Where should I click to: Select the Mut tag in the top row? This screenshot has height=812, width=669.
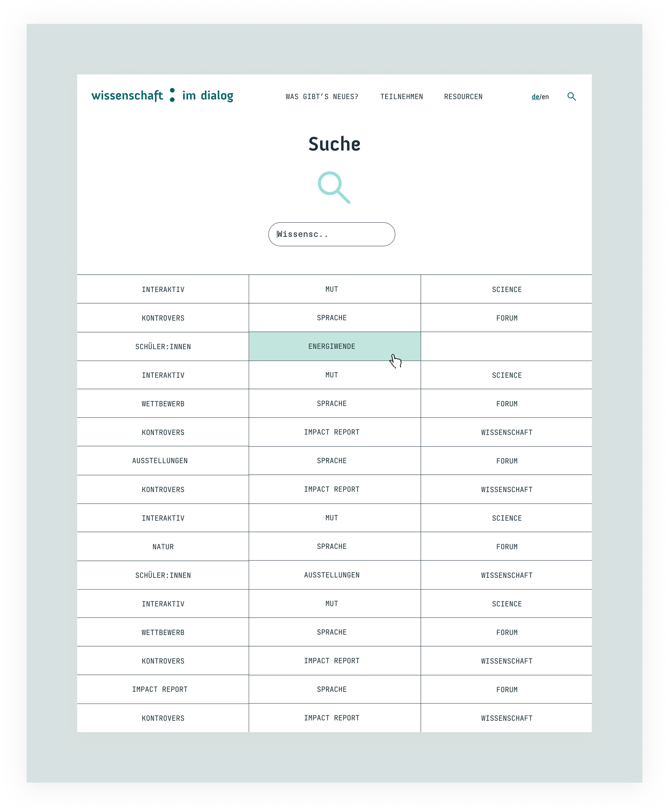coord(332,289)
